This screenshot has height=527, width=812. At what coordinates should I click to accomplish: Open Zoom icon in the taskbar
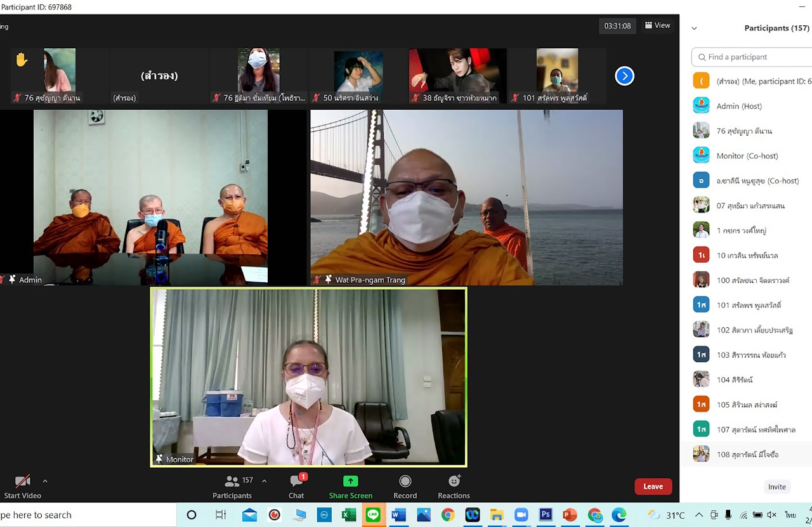click(521, 515)
